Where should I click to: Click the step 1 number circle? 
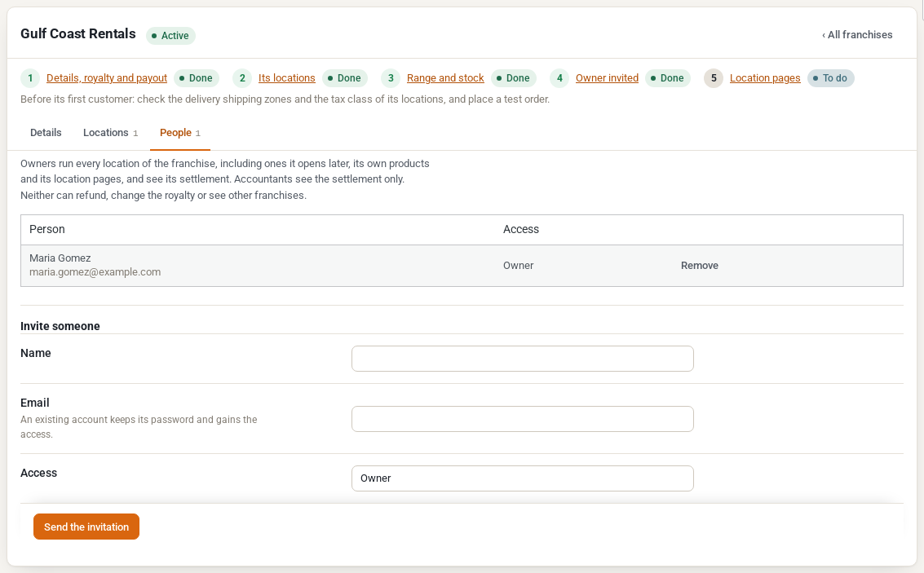click(30, 77)
